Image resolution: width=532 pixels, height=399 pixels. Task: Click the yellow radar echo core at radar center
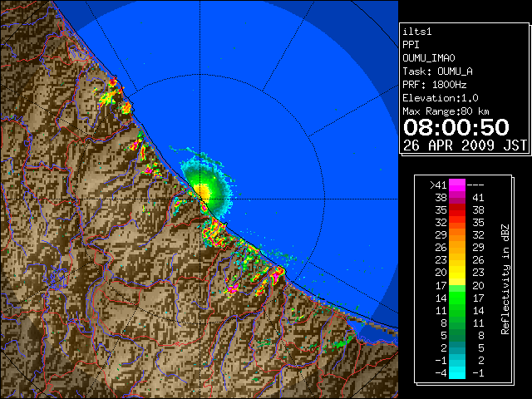click(202, 192)
